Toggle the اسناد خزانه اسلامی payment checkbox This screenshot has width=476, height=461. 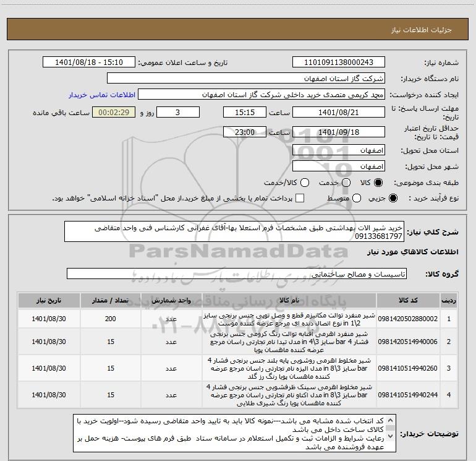click(300, 198)
